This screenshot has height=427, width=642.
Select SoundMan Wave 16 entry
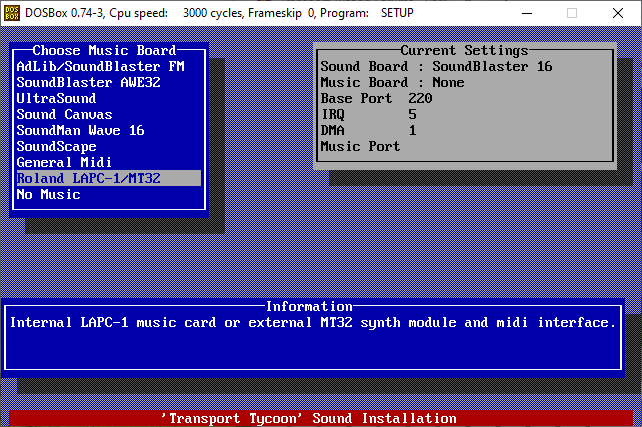(80, 130)
